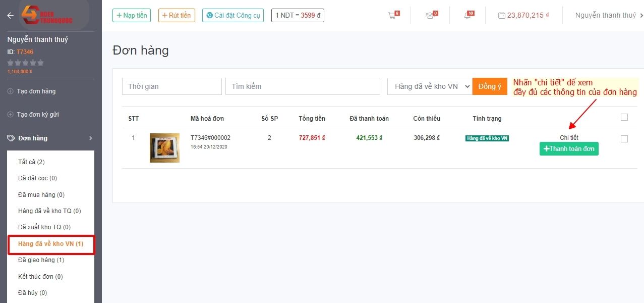644x303 pixels.
Task: Click the star rating icons
Action: pos(25,63)
